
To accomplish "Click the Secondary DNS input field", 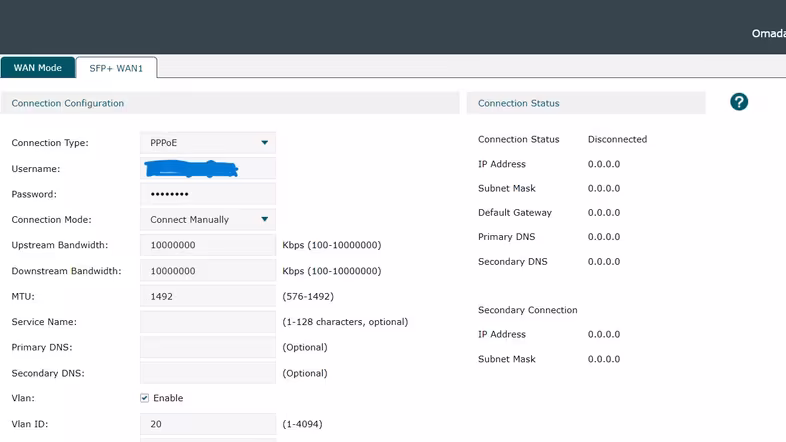I will [208, 373].
